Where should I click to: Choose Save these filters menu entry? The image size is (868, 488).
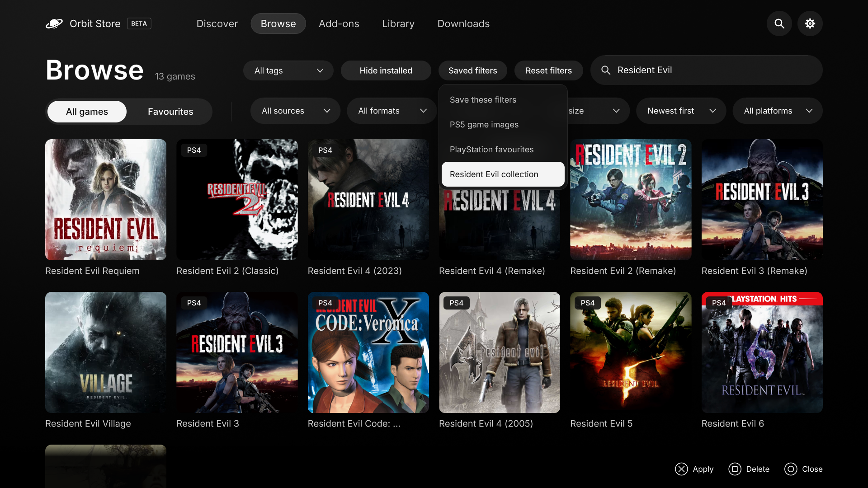point(503,100)
